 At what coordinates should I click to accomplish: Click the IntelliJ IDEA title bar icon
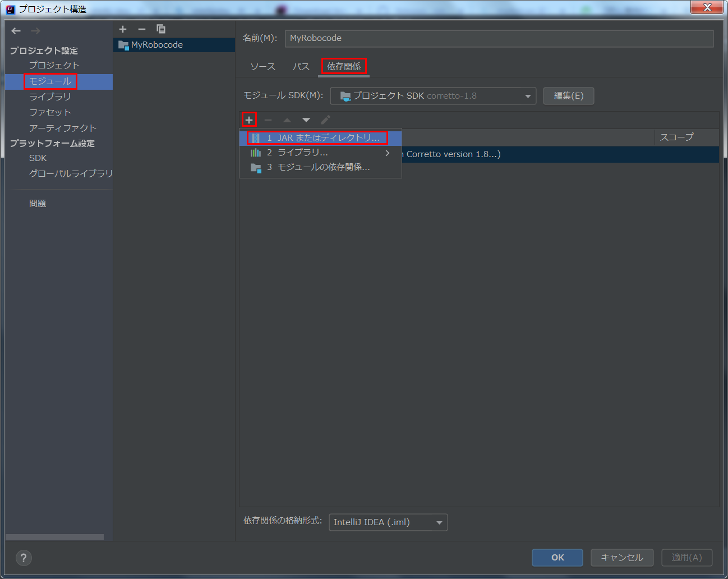click(x=10, y=9)
